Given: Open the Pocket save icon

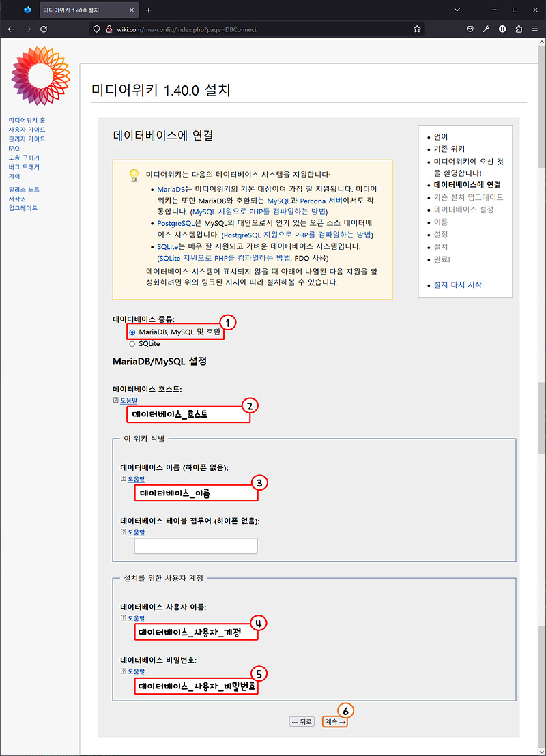Looking at the screenshot, I should 470,29.
